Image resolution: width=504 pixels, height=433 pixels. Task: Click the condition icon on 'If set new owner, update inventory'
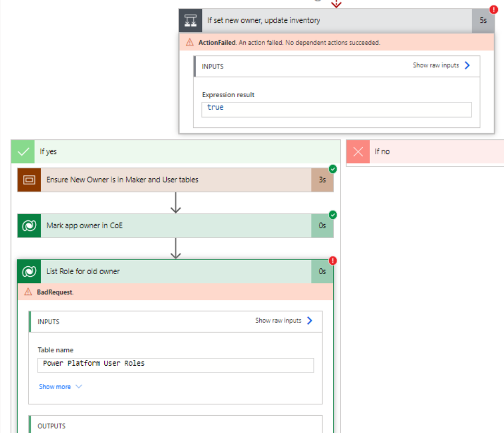(x=190, y=20)
